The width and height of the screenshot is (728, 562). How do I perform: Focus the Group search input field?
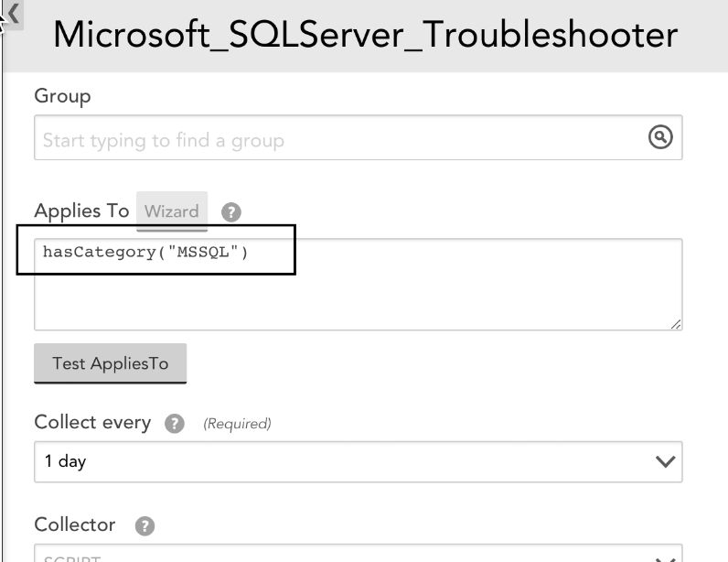(358, 137)
